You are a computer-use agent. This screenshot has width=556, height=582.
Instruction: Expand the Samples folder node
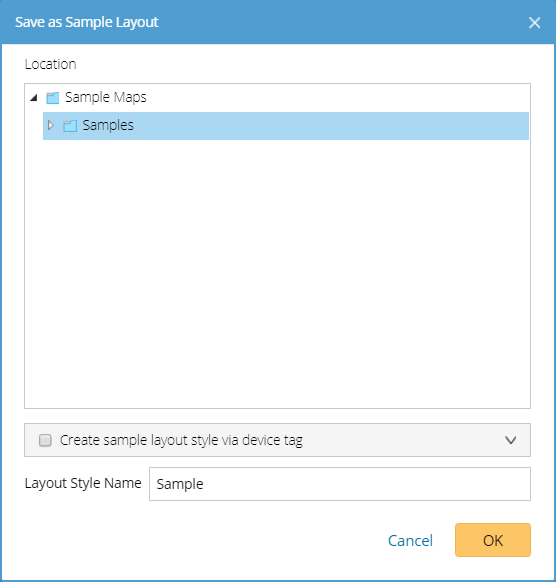click(51, 125)
